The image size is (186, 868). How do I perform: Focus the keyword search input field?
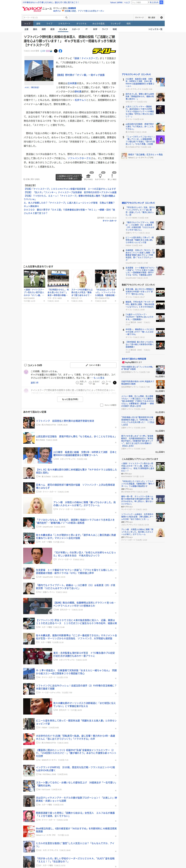44,18
